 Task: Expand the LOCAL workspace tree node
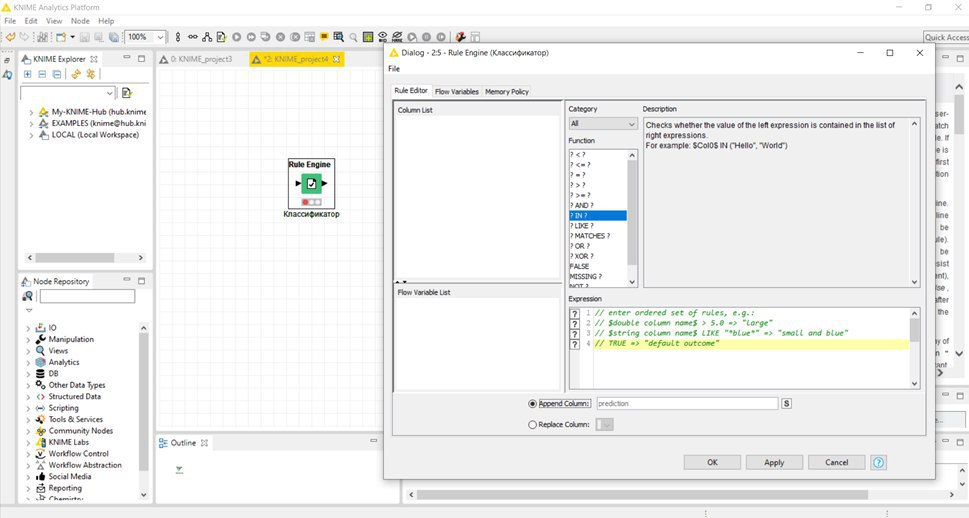tap(31, 135)
